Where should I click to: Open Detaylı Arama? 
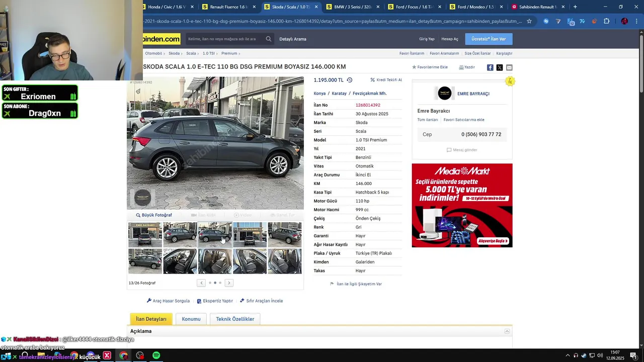[293, 39]
